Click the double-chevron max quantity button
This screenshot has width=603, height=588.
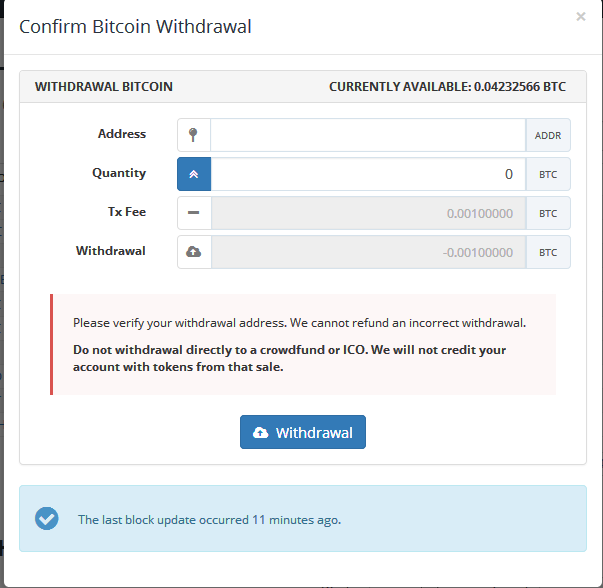tap(194, 174)
